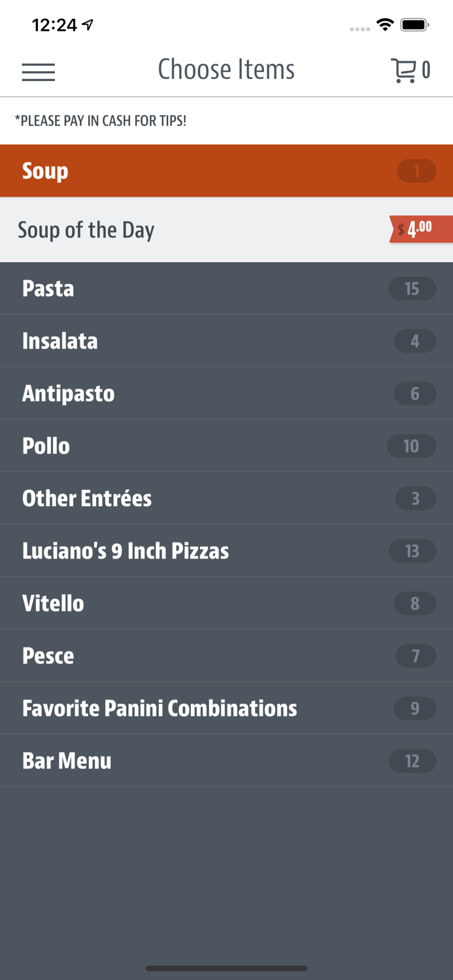Tap the Wi-Fi indicator in the status bar
The image size is (453, 980).
click(385, 24)
